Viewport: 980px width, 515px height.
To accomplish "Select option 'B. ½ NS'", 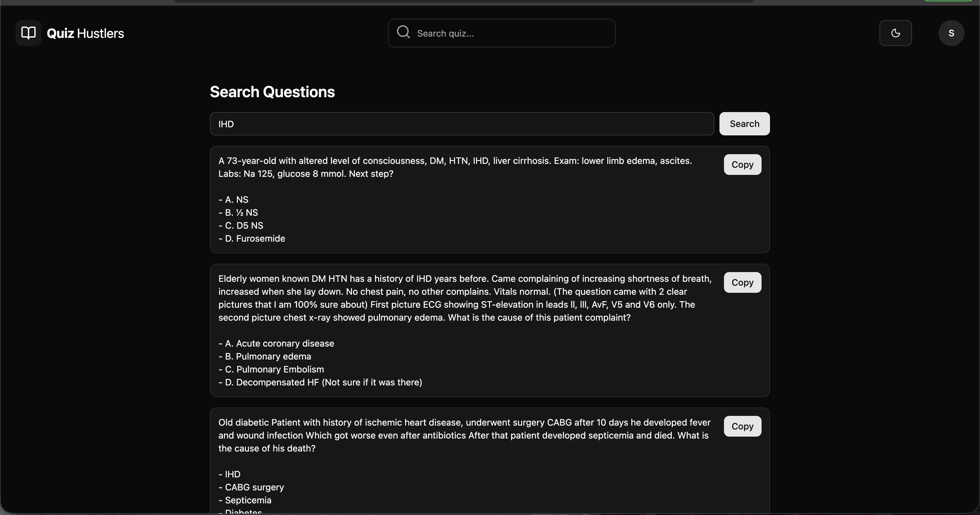I will [x=238, y=212].
